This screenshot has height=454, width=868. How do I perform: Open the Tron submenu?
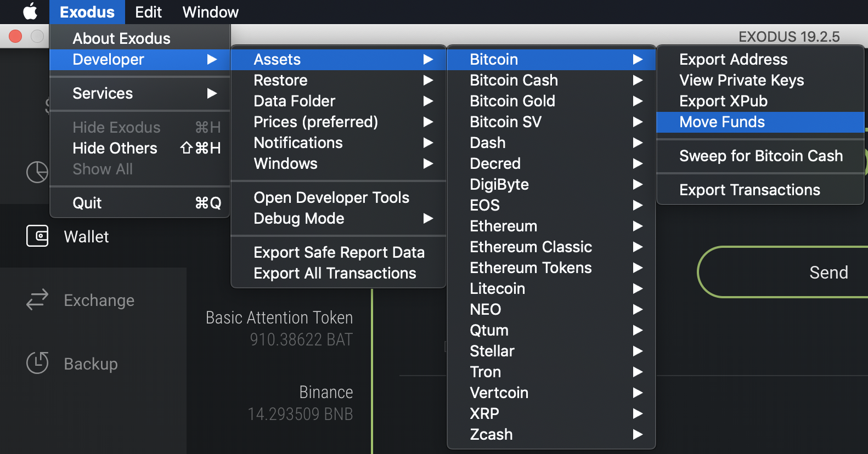(551, 372)
